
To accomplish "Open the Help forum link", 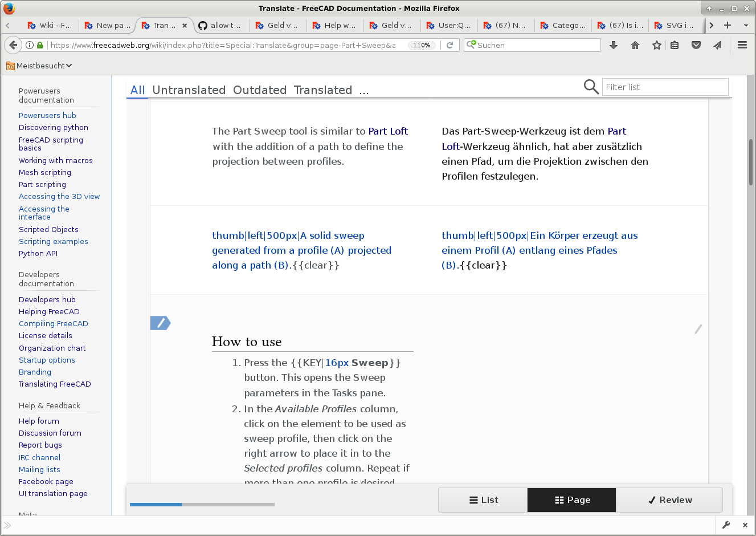I will click(x=39, y=421).
